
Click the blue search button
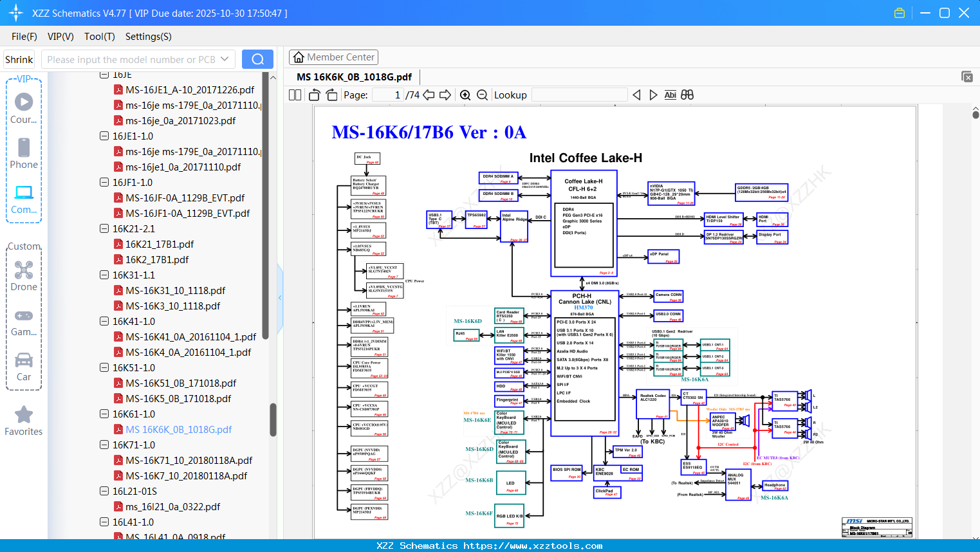click(257, 59)
